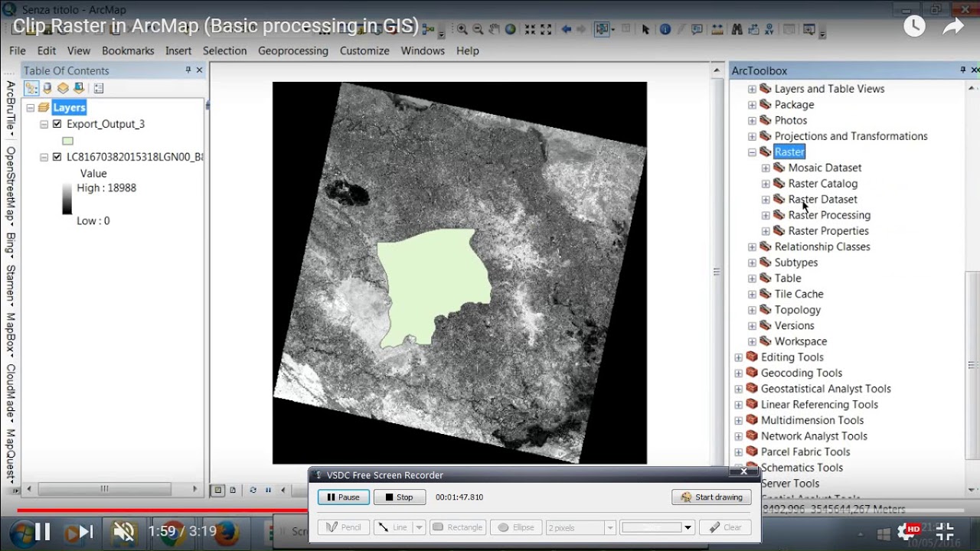Open the Windows Start button

pyautogui.click(x=22, y=532)
